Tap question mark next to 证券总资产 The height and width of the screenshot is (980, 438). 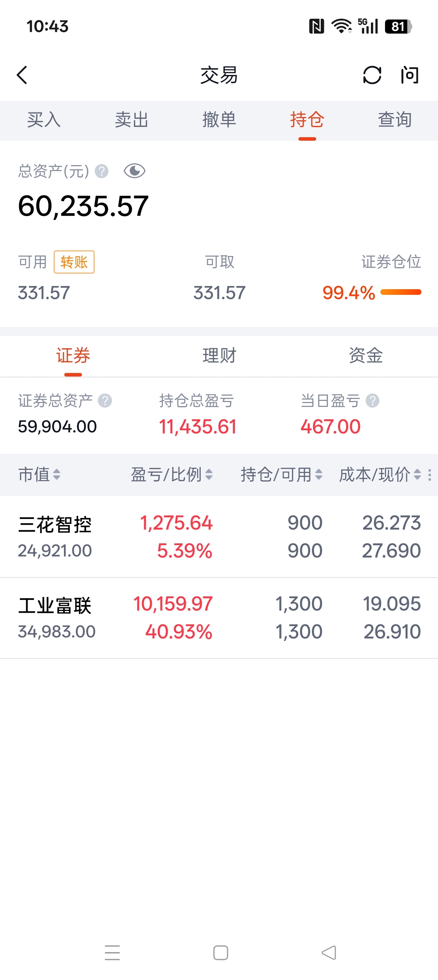(105, 401)
